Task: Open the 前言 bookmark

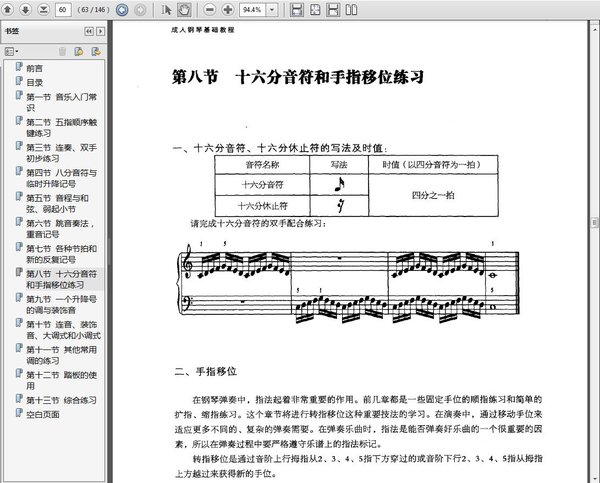Action: pos(34,68)
